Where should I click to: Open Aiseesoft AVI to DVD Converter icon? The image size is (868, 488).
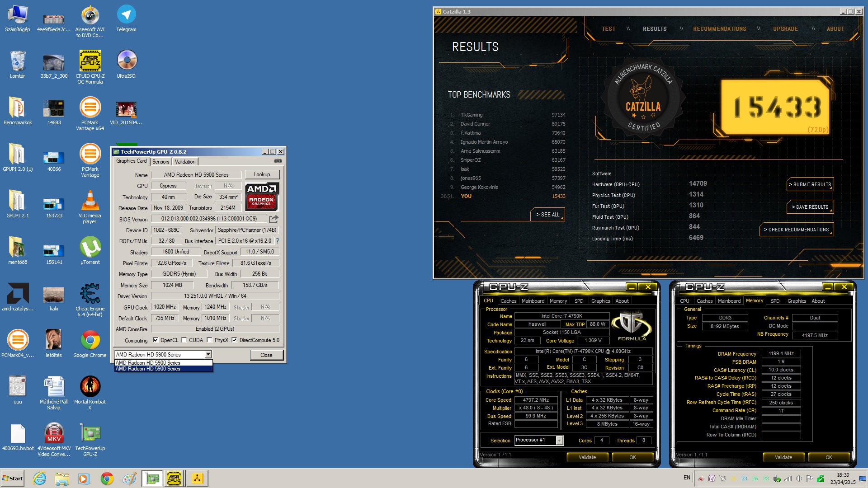click(x=90, y=21)
